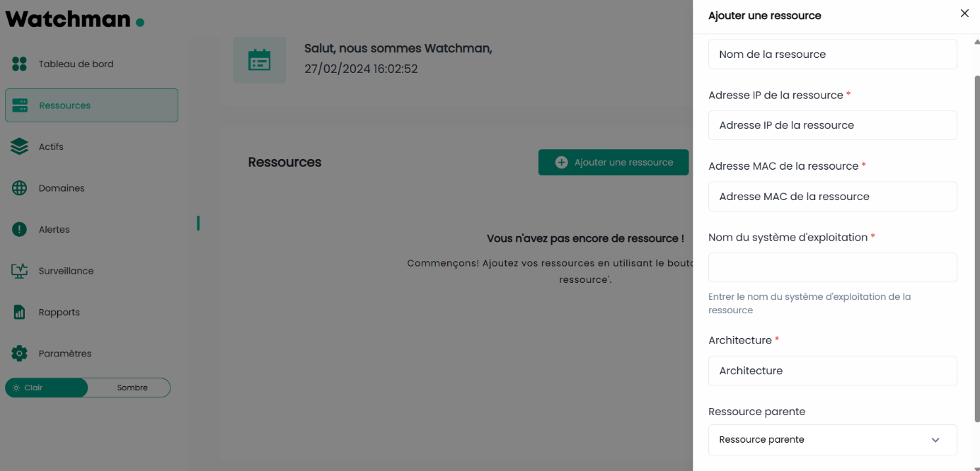Click Vous n'avez pas encore de ressource text
980x471 pixels.
click(x=585, y=238)
